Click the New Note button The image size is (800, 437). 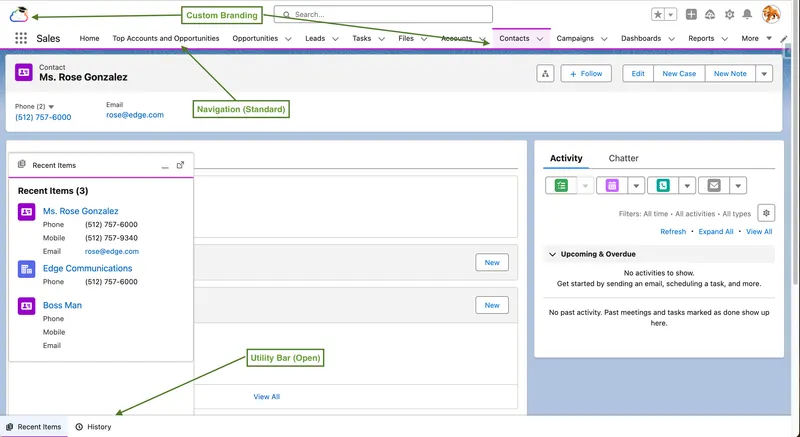point(730,74)
